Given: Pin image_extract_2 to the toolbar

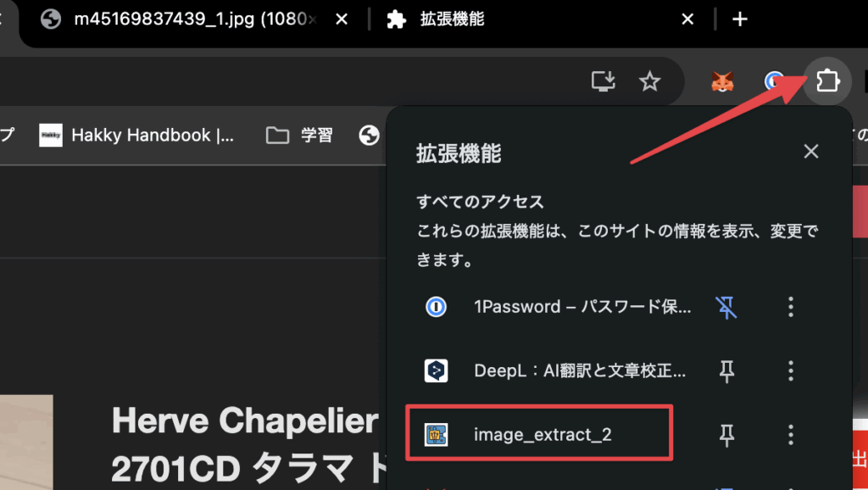Looking at the screenshot, I should [x=726, y=435].
